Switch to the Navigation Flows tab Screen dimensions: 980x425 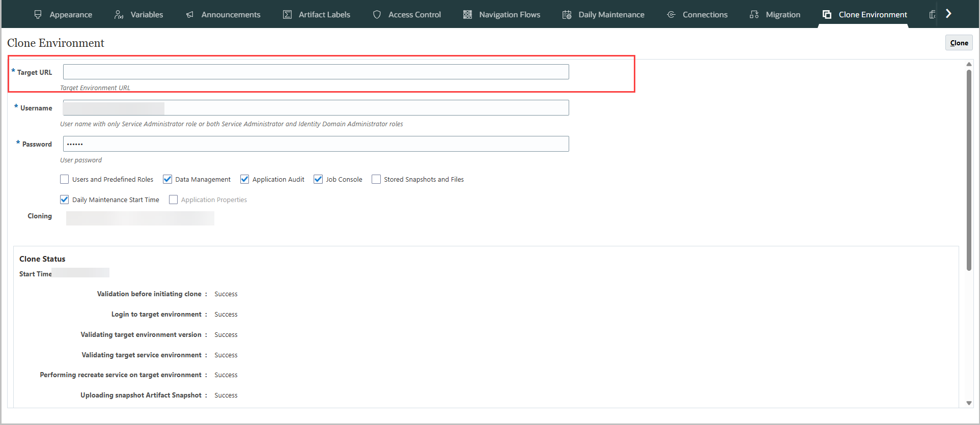[502, 15]
